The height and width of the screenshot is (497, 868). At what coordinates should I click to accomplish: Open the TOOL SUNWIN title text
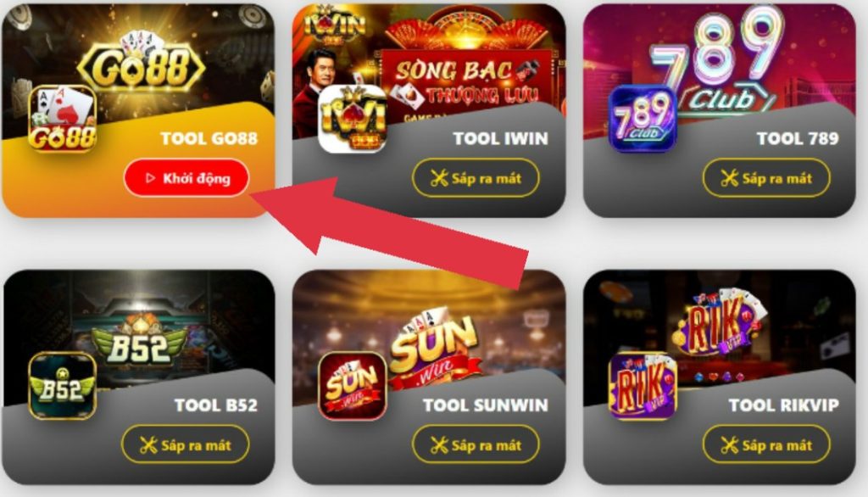pos(486,405)
